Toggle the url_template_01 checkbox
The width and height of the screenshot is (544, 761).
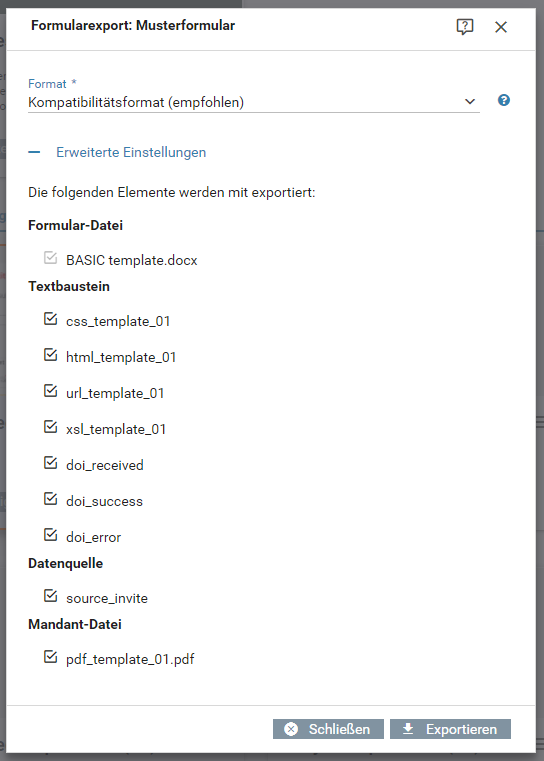point(50,390)
